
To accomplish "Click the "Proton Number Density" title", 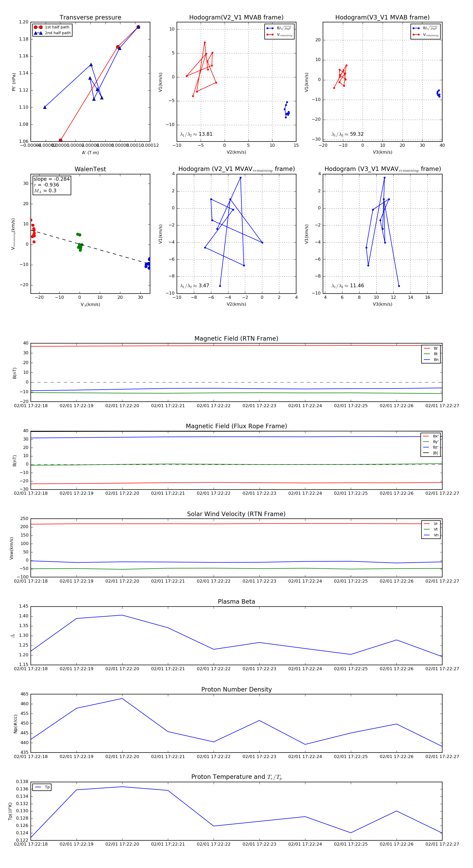I will point(236,689).
